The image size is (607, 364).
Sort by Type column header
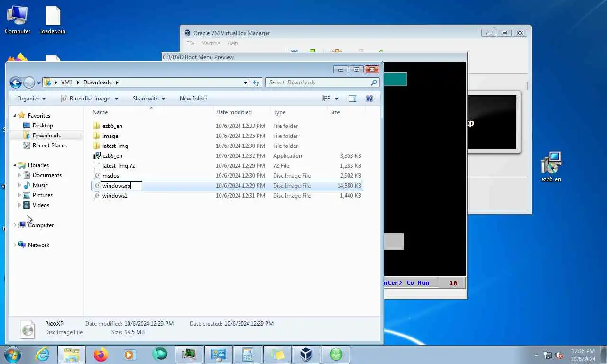(x=298, y=112)
